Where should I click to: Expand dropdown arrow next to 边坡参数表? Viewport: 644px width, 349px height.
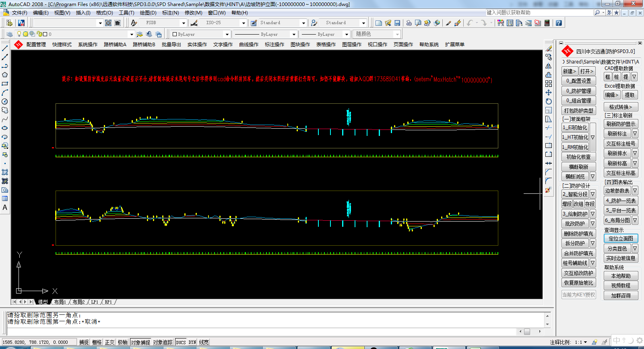click(635, 191)
